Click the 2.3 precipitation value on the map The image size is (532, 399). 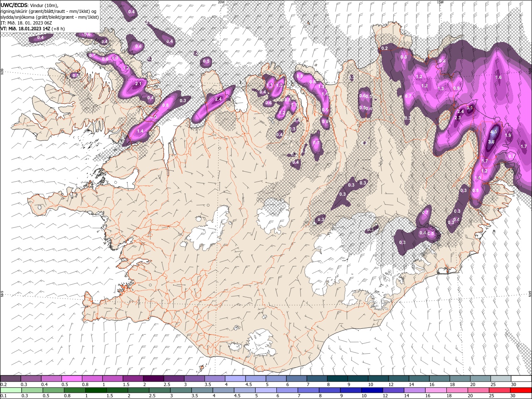click(458, 118)
